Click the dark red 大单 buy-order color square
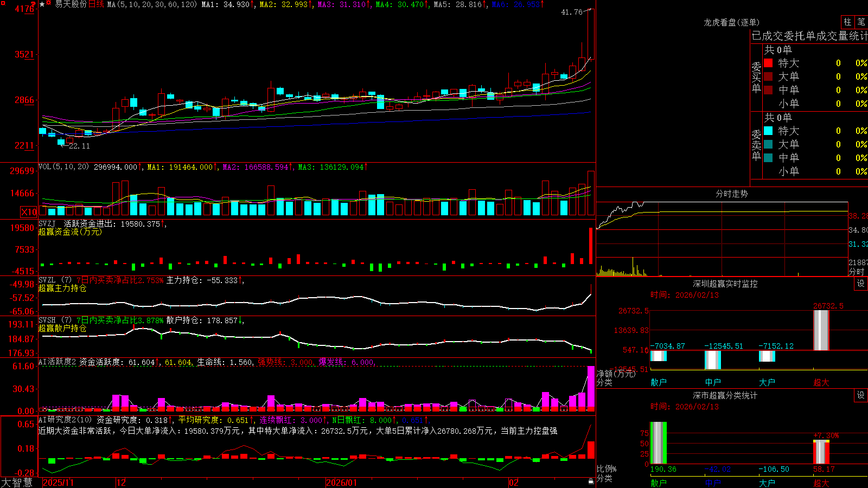 click(x=768, y=76)
